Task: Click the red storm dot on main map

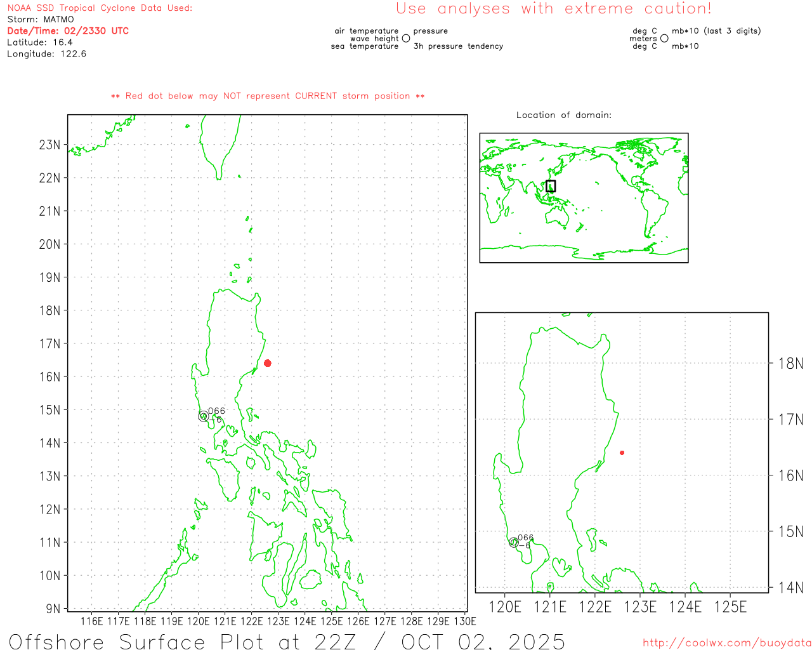Action: click(268, 363)
